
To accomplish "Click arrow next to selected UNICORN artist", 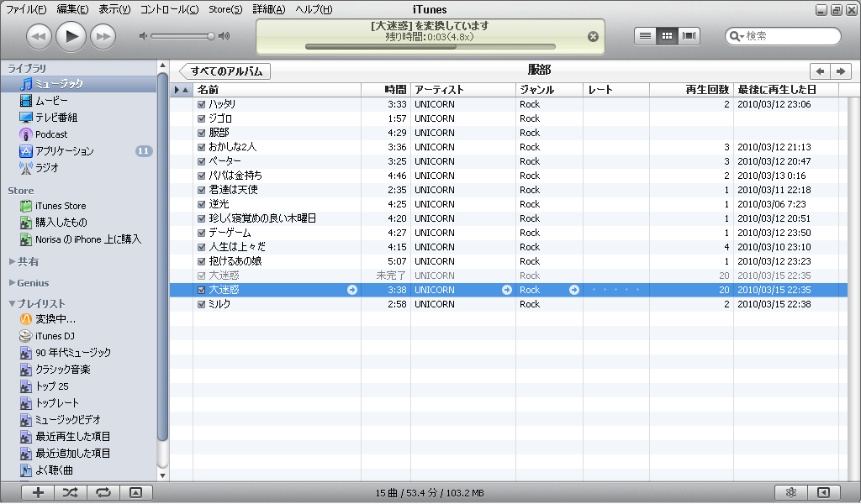I will coord(507,290).
